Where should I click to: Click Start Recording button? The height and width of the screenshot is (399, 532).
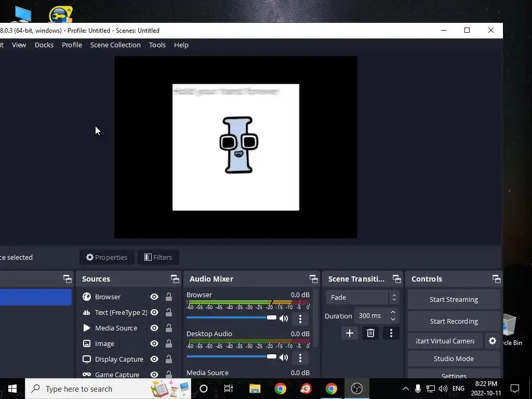(x=454, y=321)
